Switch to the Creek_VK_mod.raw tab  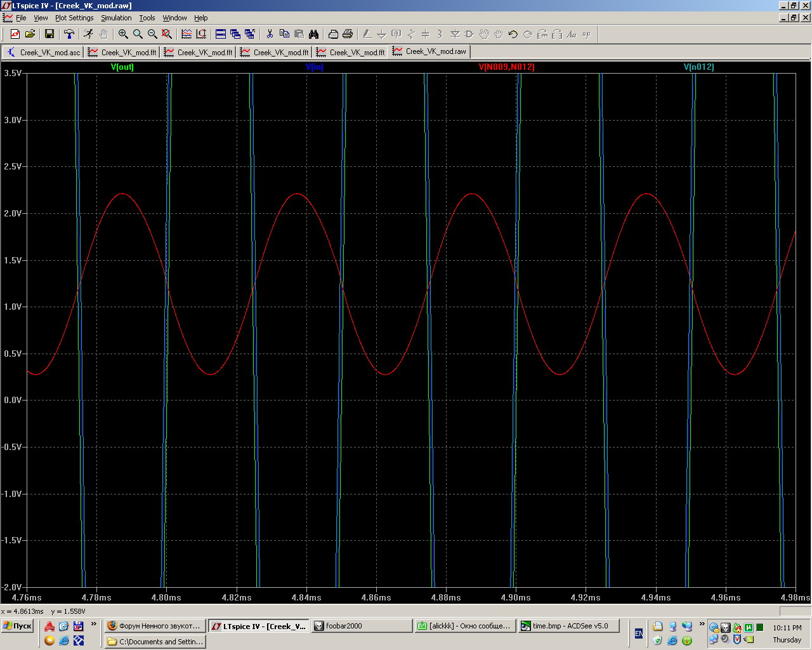[x=429, y=51]
